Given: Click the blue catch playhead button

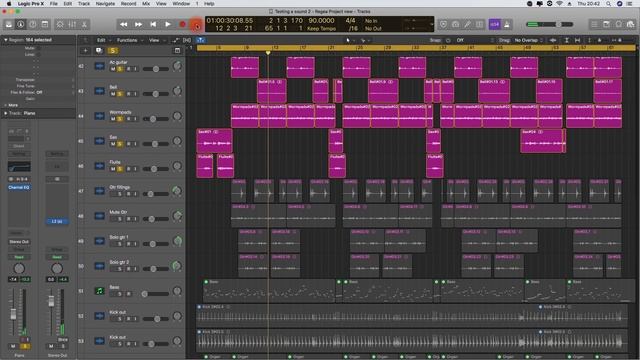Looking at the screenshot, I should (201, 40).
